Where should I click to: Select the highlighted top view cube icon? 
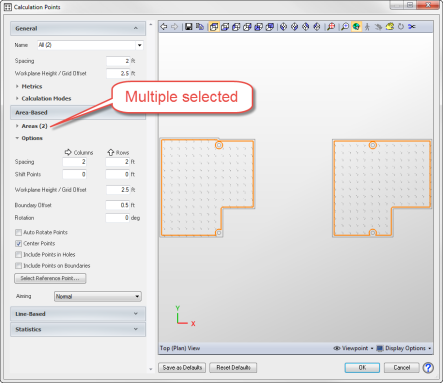[214, 27]
